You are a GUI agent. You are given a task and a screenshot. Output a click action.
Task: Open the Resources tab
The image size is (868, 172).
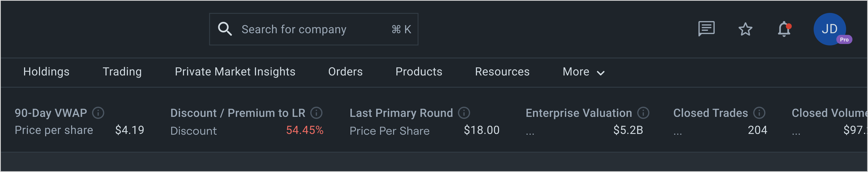click(x=502, y=72)
